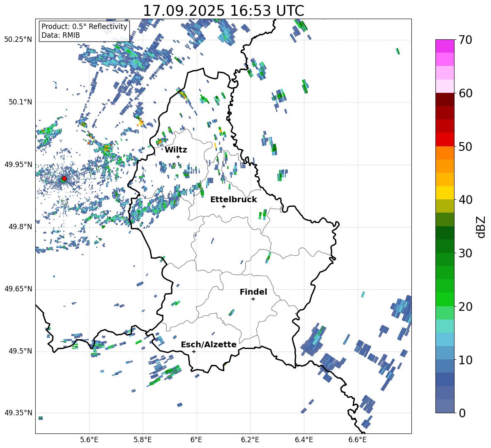491x448 pixels.
Task: Click the 30 tick on the colorbar
Action: (x=465, y=253)
